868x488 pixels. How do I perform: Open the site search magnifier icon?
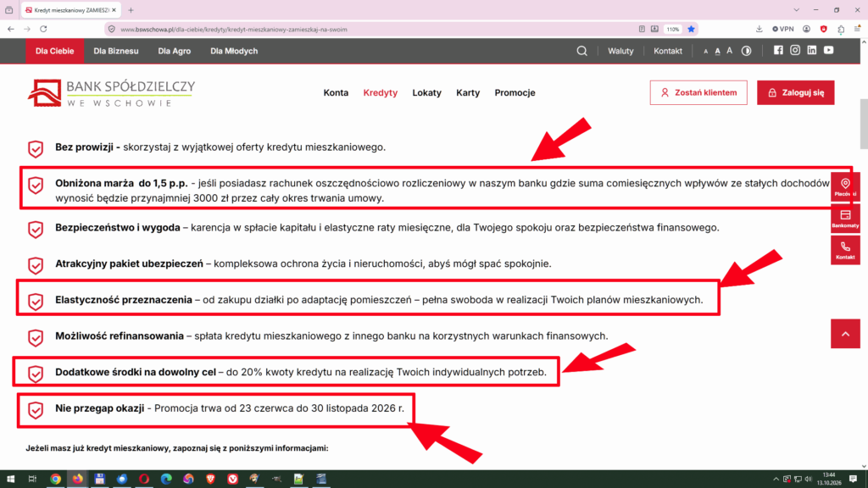(x=581, y=51)
